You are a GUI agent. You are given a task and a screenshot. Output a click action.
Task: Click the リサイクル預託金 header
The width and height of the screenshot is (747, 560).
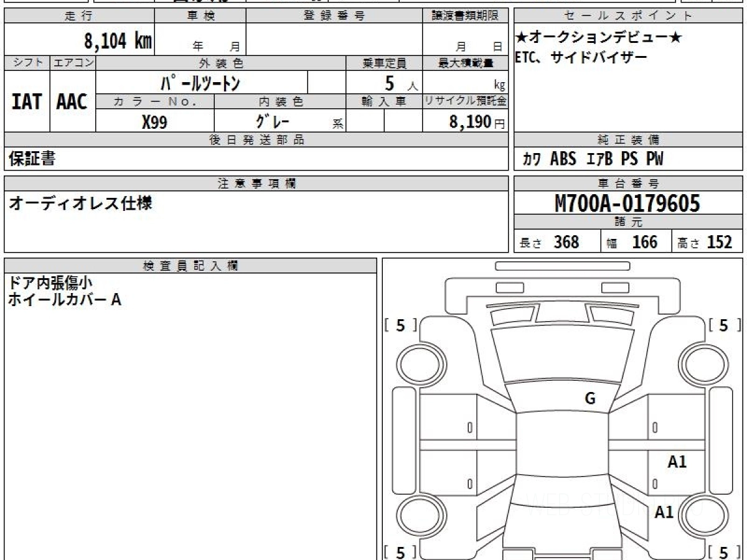click(465, 101)
